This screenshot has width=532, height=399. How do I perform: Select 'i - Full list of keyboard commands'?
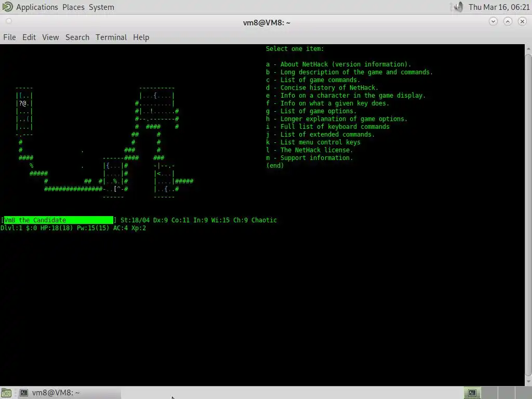327,127
